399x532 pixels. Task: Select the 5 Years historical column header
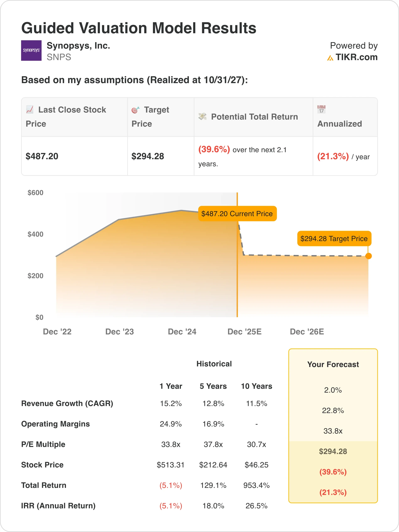(x=213, y=386)
